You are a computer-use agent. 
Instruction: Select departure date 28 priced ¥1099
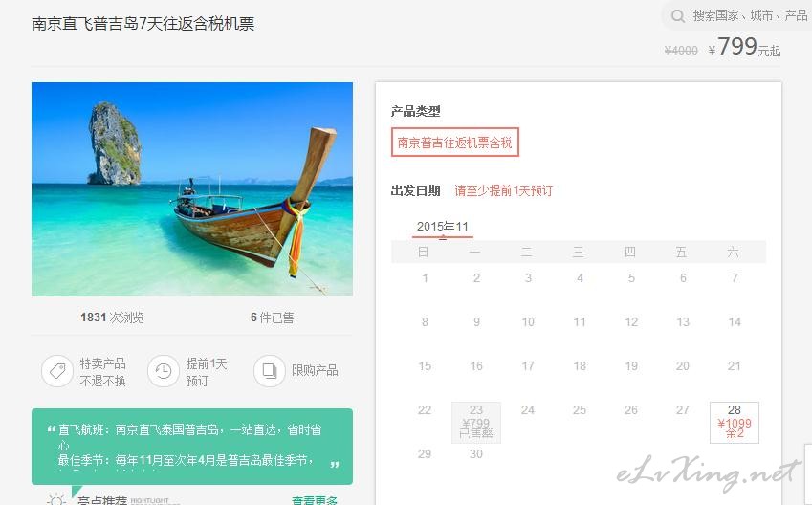735,423
